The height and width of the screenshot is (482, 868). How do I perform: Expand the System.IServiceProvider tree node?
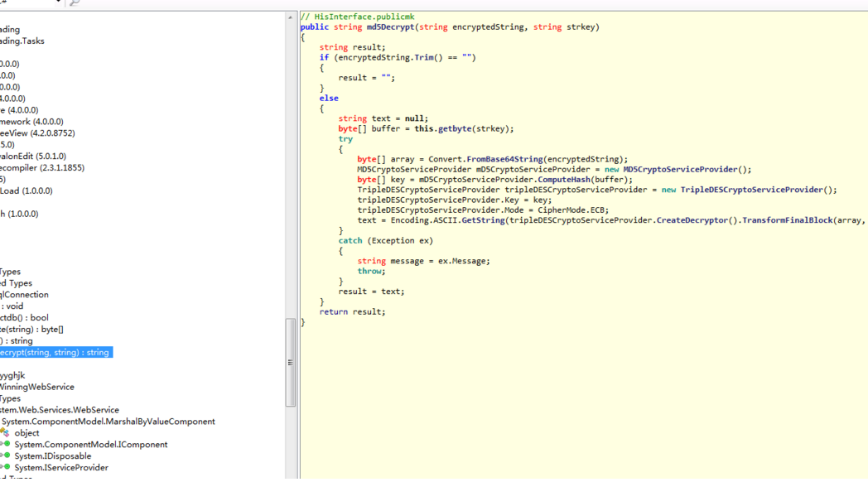pyautogui.click(x=1, y=467)
